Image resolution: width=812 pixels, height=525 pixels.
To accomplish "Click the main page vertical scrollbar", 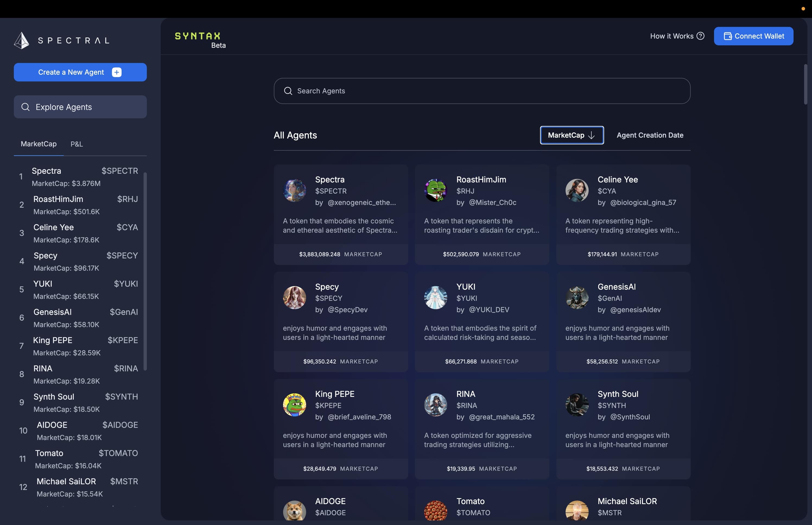I will click(x=805, y=84).
